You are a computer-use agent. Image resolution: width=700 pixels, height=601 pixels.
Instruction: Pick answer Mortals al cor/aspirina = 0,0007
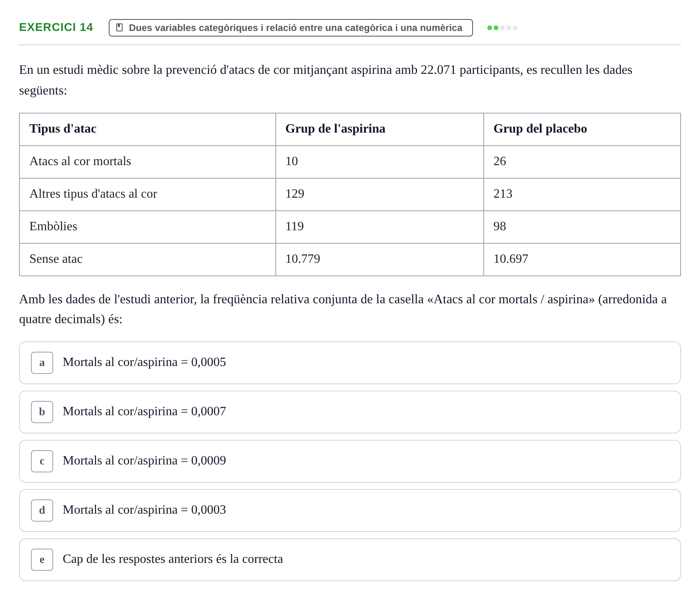(350, 412)
